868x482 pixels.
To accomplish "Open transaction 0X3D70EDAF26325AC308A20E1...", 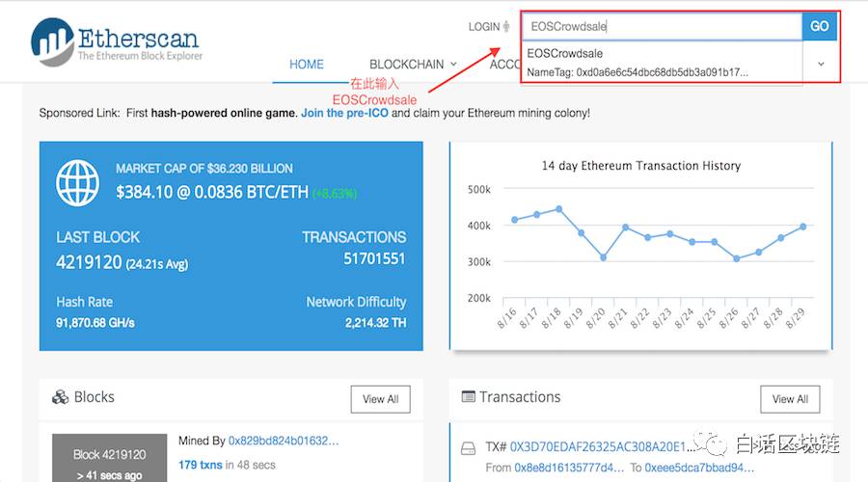I will point(602,446).
